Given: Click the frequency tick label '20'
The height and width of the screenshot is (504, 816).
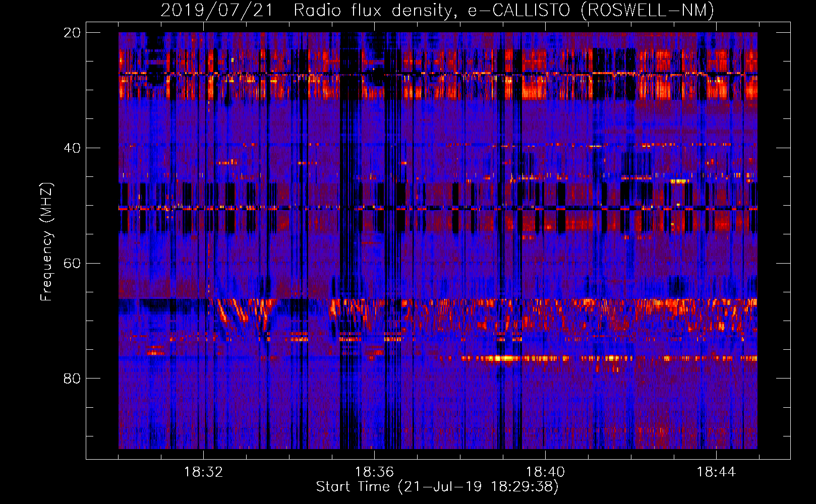Looking at the screenshot, I should 72,33.
